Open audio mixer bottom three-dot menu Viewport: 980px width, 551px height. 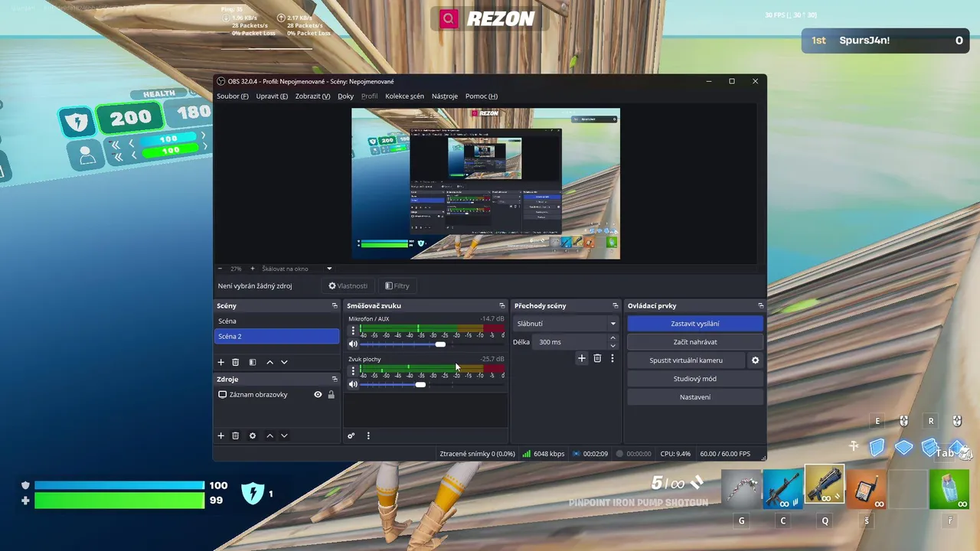(368, 435)
